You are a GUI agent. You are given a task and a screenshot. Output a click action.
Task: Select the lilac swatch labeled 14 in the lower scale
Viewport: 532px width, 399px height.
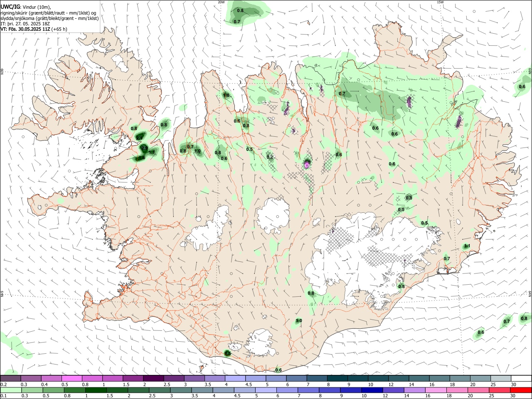coord(414,390)
